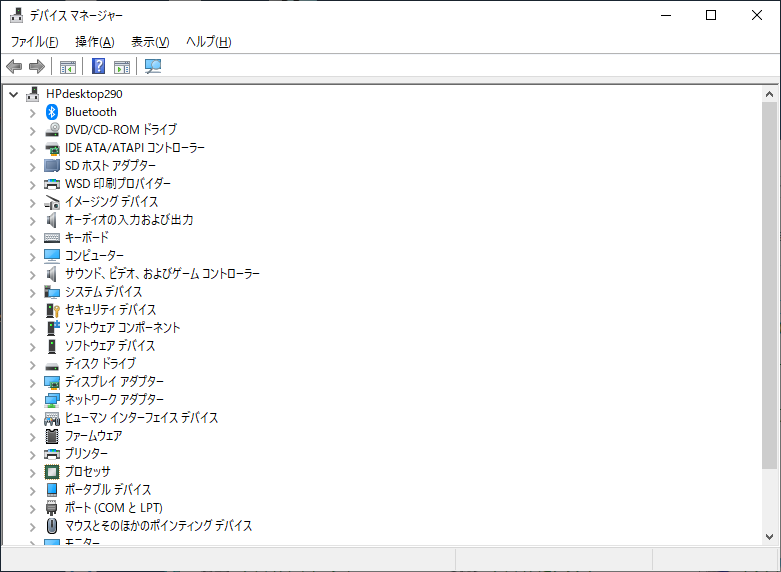Click the scrollbar down arrow
The image size is (781, 572).
[769, 537]
